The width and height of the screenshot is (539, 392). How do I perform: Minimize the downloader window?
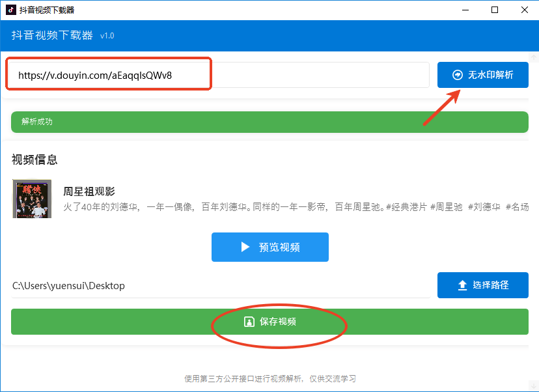465,10
